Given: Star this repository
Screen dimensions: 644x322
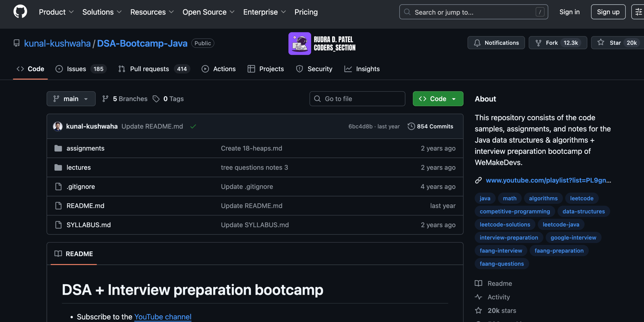Looking at the screenshot, I should click(614, 43).
